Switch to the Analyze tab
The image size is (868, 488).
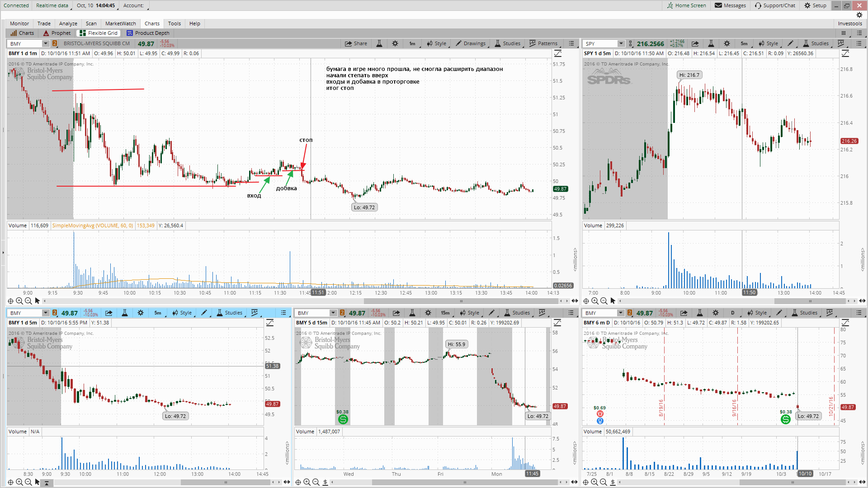(68, 23)
